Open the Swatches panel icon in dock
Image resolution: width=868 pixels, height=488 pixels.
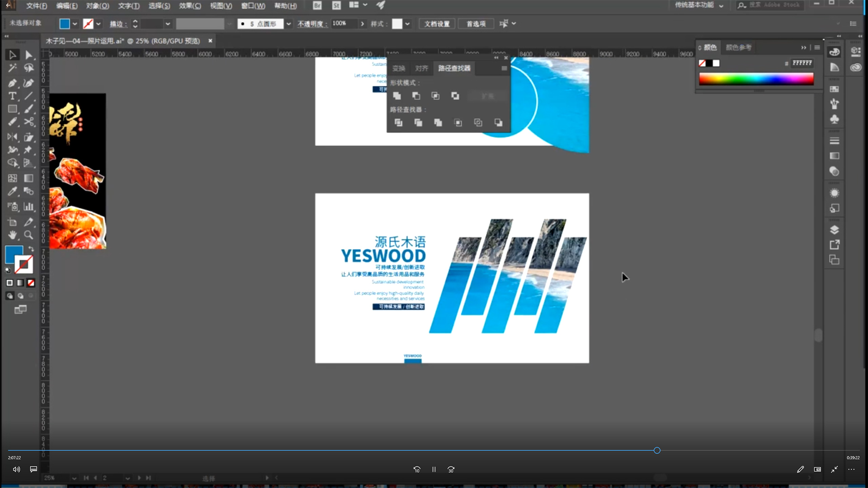click(x=835, y=89)
